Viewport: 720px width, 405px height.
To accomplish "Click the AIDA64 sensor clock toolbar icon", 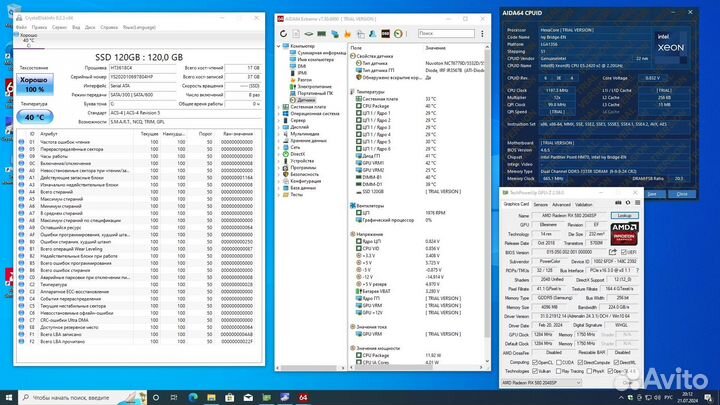I will (398, 34).
